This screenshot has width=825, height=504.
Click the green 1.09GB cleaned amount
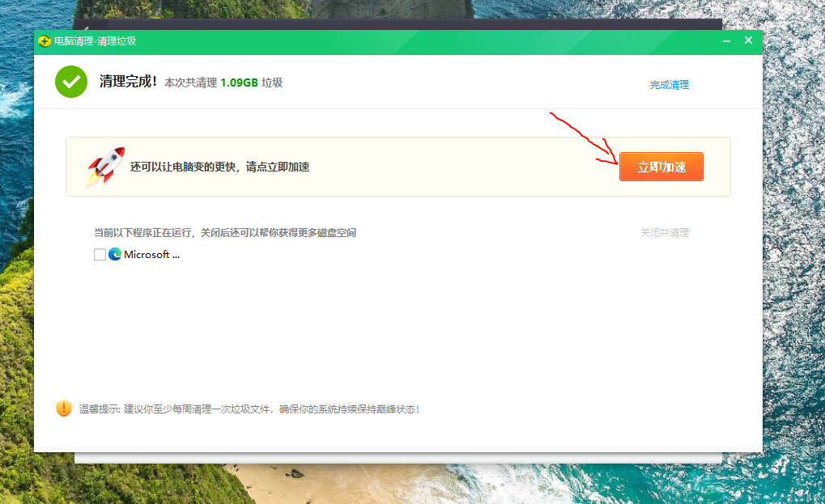(x=239, y=83)
